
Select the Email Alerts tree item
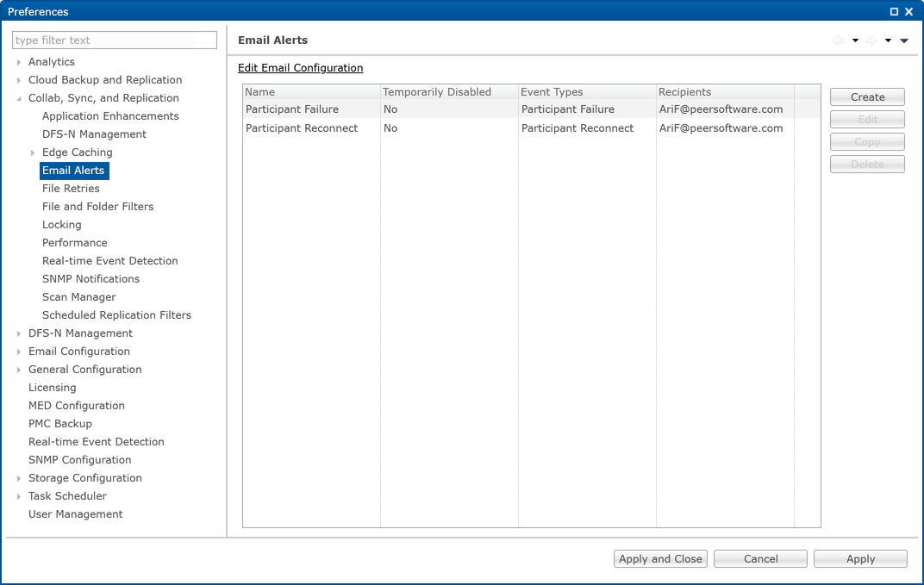73,171
